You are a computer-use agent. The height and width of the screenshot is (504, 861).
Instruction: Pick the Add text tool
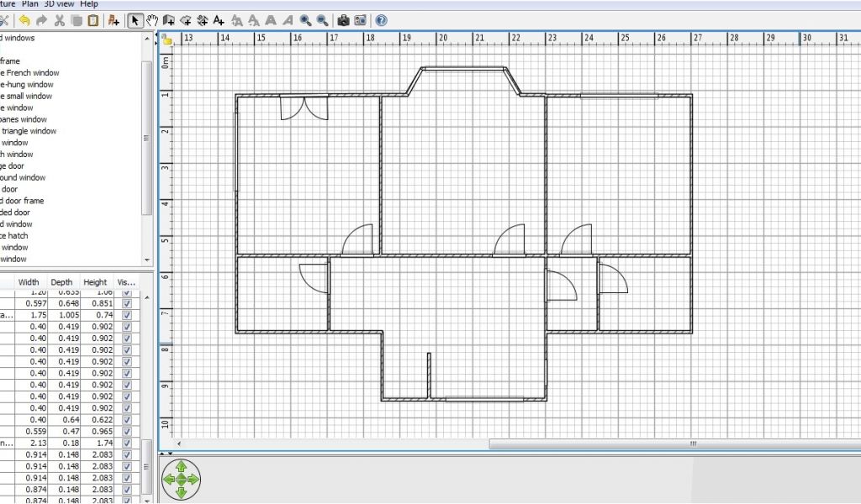coord(219,20)
